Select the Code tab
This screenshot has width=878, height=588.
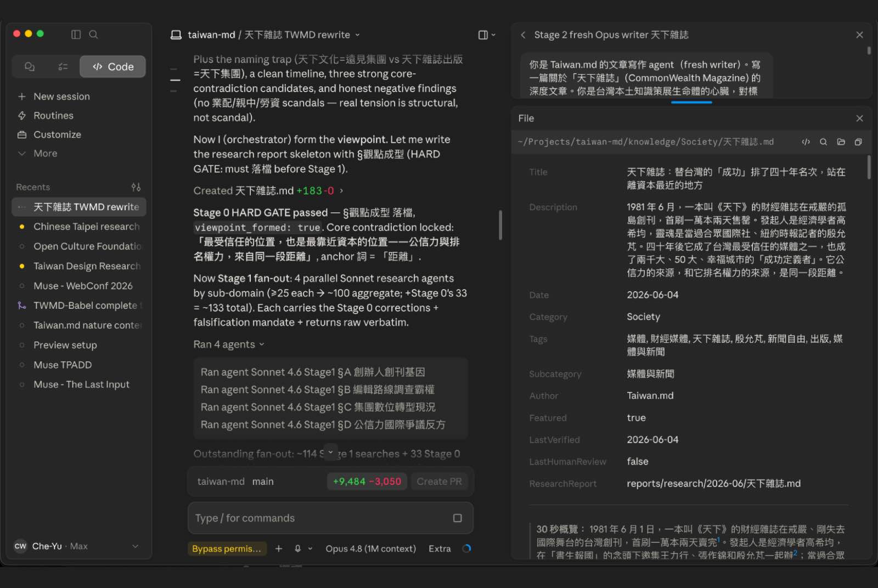(112, 67)
